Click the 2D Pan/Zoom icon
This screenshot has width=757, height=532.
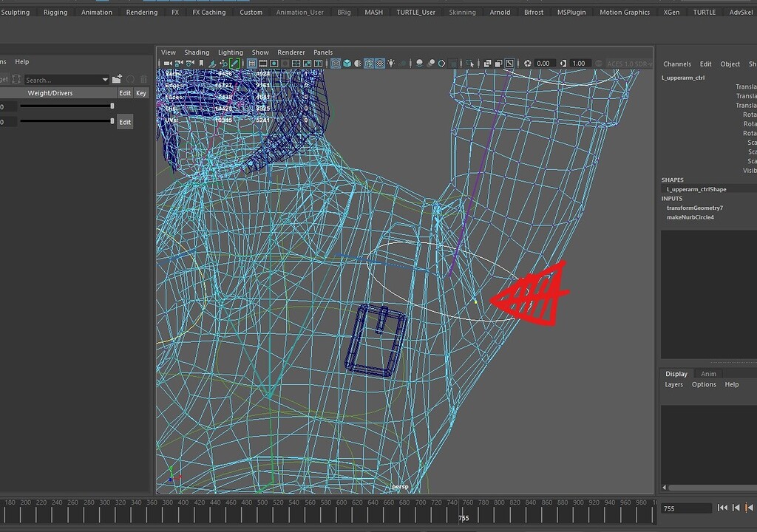[225, 64]
